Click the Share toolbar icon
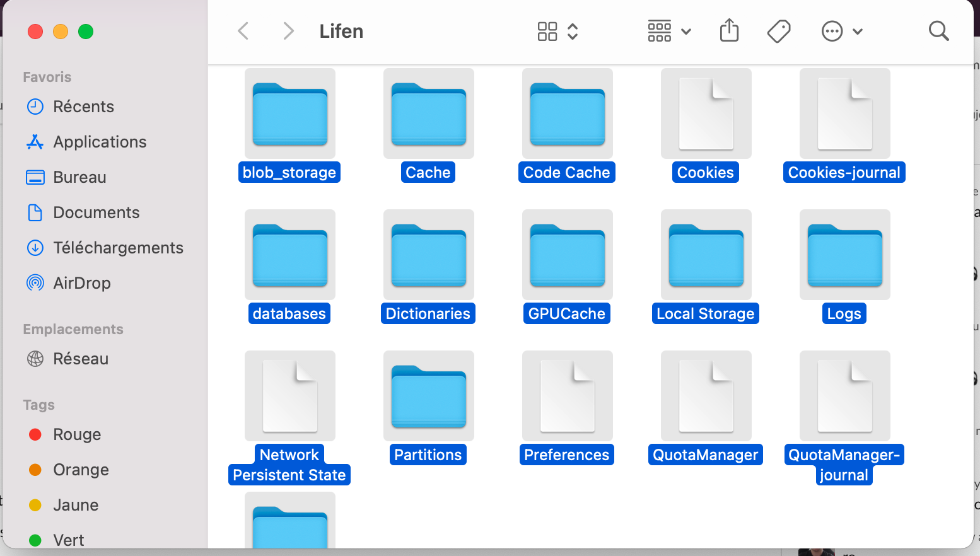This screenshot has height=556, width=980. tap(729, 30)
